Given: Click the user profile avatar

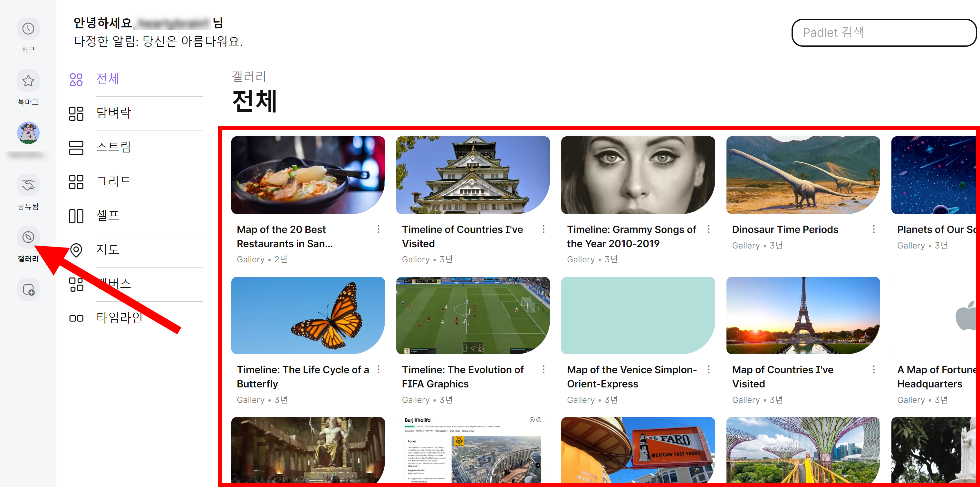Looking at the screenshot, I should (28, 133).
